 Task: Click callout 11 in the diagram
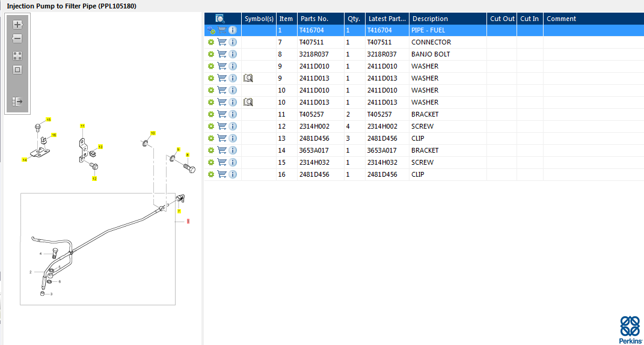pyautogui.click(x=83, y=126)
